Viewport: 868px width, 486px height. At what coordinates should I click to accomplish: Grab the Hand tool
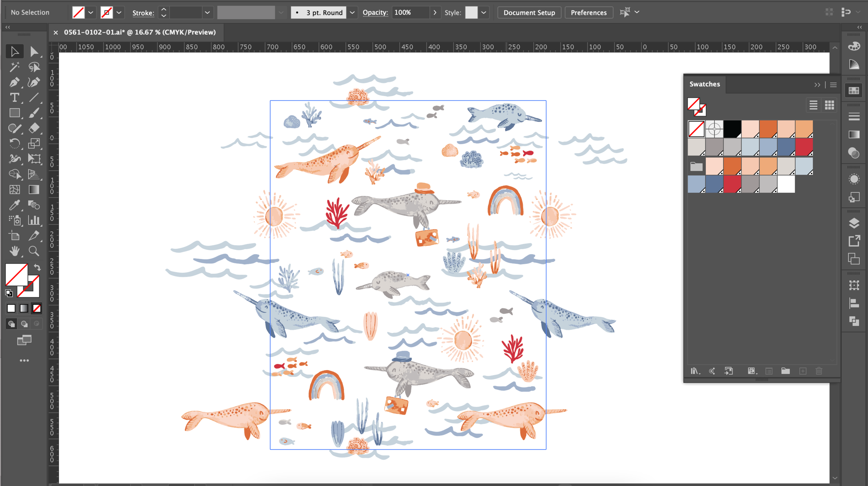point(15,251)
